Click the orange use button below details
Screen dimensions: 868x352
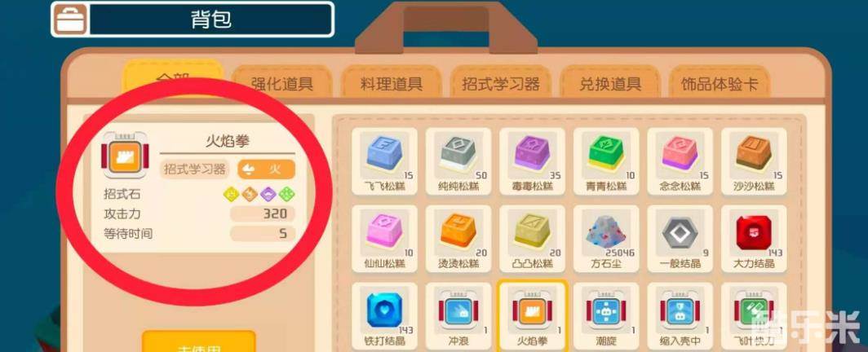click(x=199, y=342)
